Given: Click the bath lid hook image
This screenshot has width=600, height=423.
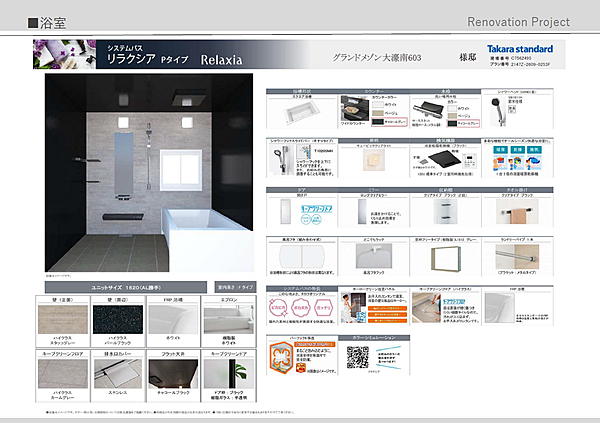Looking at the screenshot, I should tap(374, 256).
